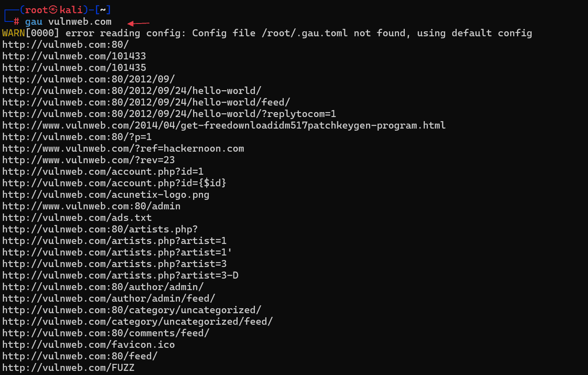Open the ?ref=hackernoon.com link

(x=123, y=148)
